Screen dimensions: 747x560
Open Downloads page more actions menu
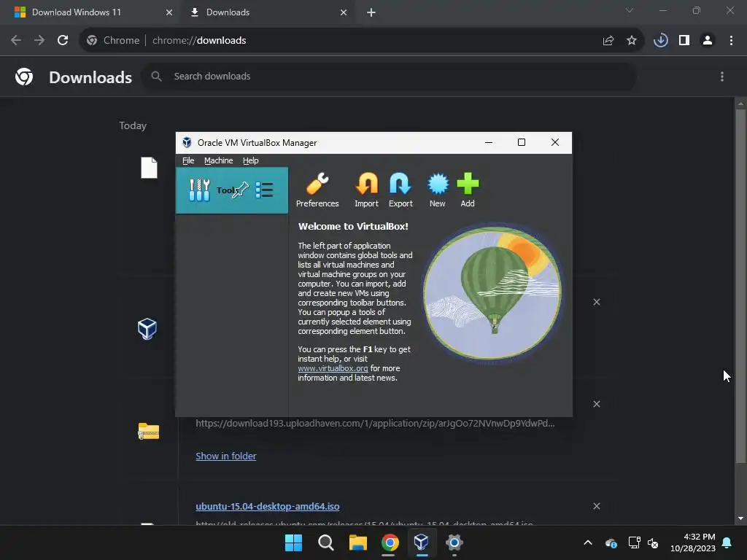(722, 77)
